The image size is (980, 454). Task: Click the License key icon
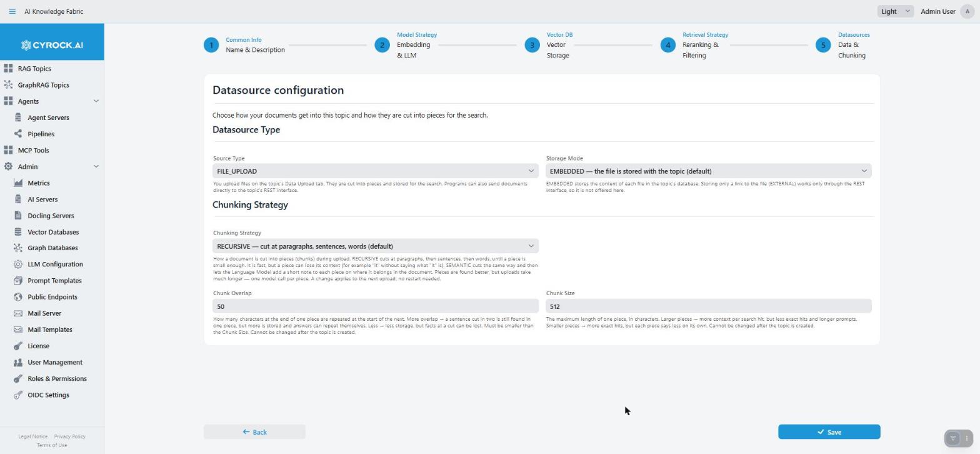click(x=18, y=346)
